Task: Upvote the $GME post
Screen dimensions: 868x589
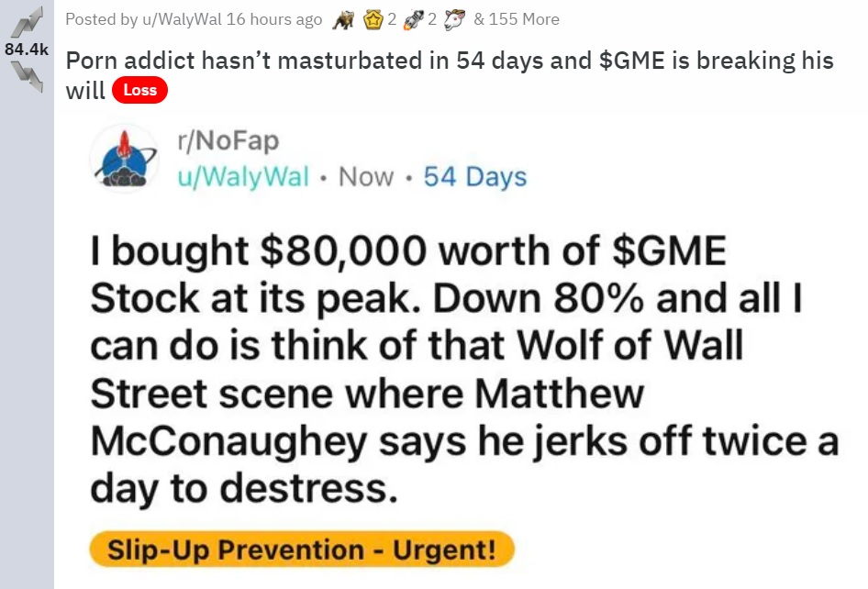Action: click(28, 23)
